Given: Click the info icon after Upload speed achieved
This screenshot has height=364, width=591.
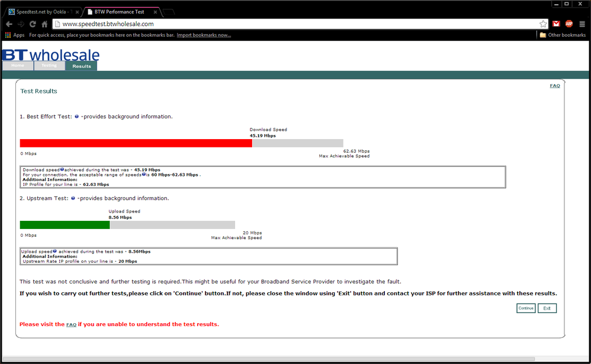Looking at the screenshot, I should click(54, 251).
